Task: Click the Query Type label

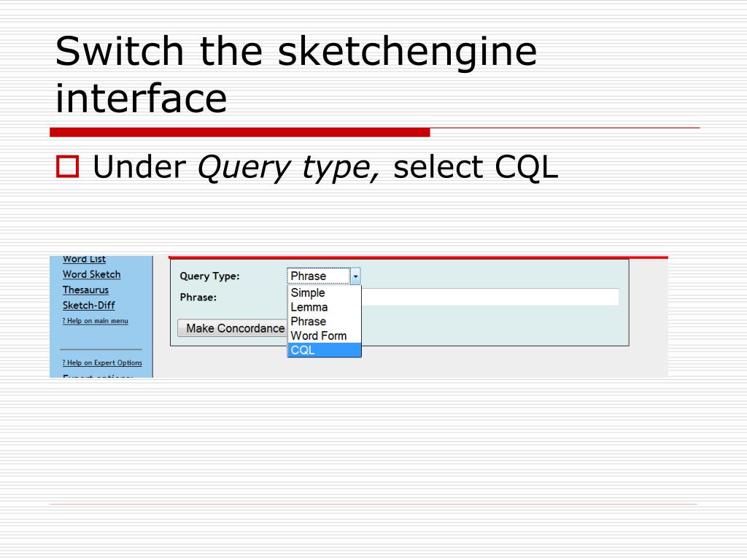Action: pos(209,276)
